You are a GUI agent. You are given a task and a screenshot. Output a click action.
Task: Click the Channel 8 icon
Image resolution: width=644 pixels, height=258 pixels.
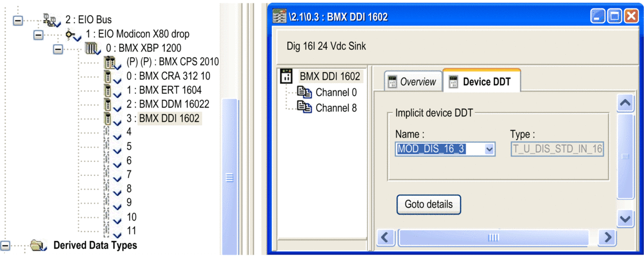point(304,108)
